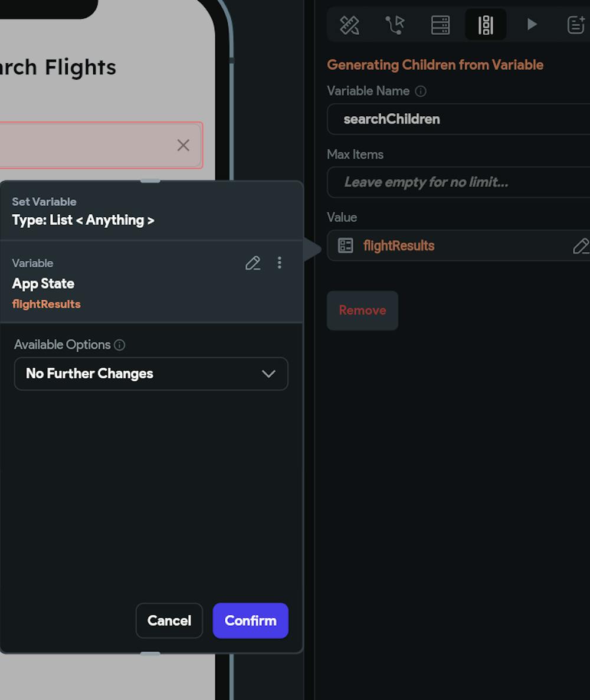590x700 pixels.
Task: Expand the No Further Changes dropdown
Action: pyautogui.click(x=151, y=374)
